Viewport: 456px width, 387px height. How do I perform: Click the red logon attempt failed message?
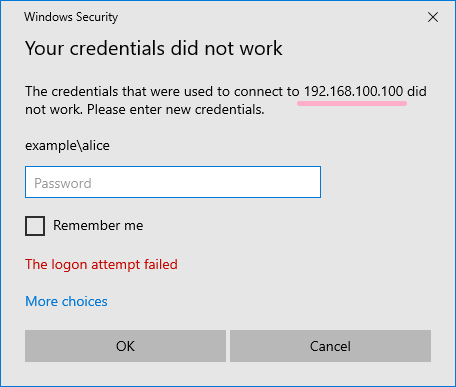pyautogui.click(x=101, y=265)
